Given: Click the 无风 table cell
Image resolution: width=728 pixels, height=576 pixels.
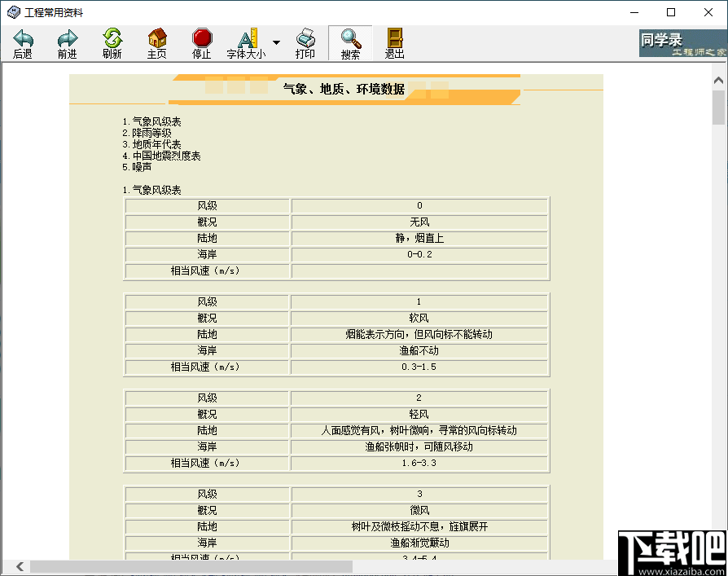Looking at the screenshot, I should [x=419, y=222].
